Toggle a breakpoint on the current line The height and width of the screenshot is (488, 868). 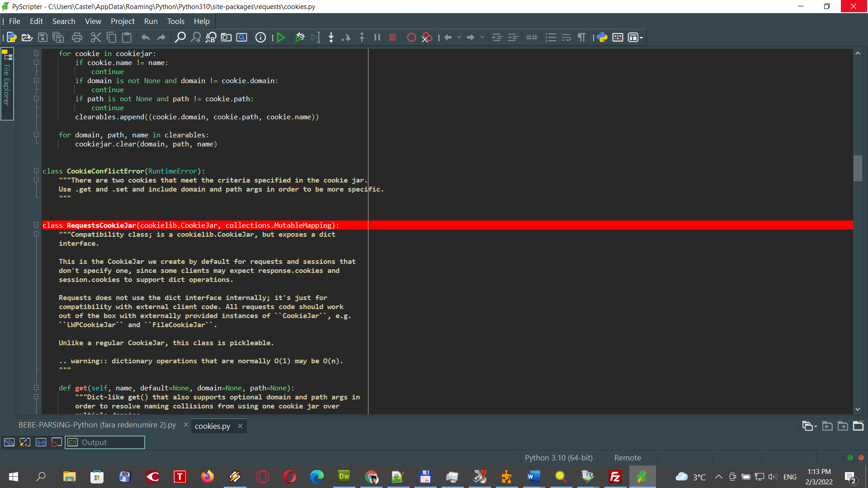coord(411,37)
